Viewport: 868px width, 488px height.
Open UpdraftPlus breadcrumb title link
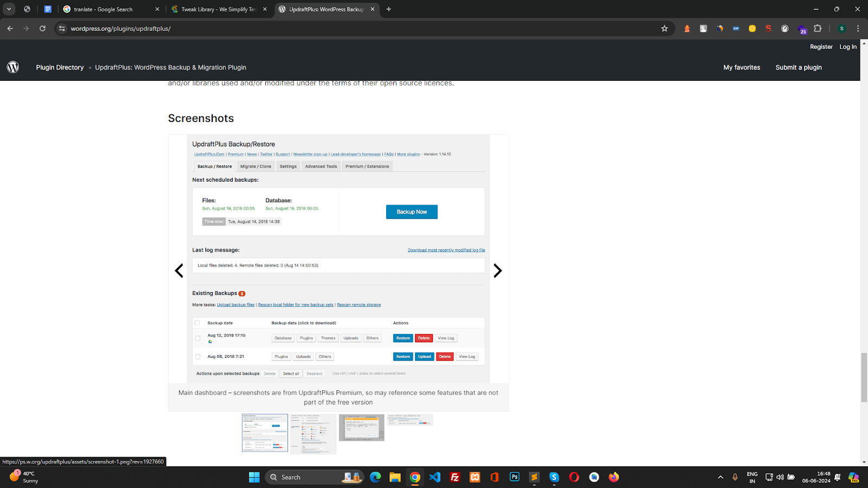[170, 67]
